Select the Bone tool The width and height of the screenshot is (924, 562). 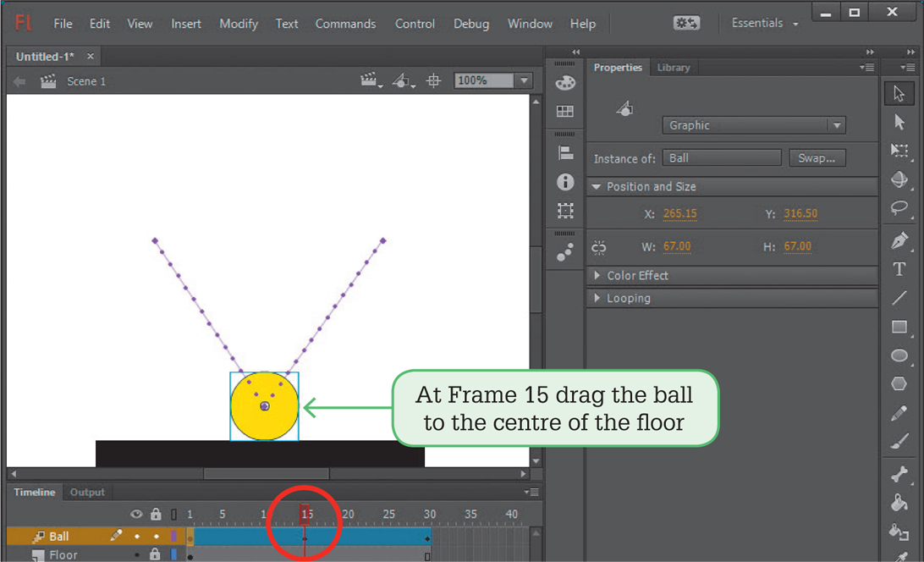pyautogui.click(x=899, y=473)
